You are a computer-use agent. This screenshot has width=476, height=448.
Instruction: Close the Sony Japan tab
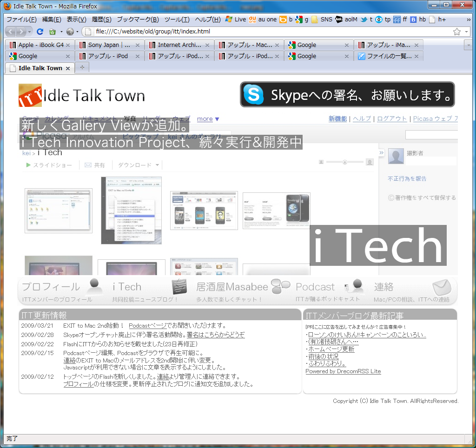(138, 45)
